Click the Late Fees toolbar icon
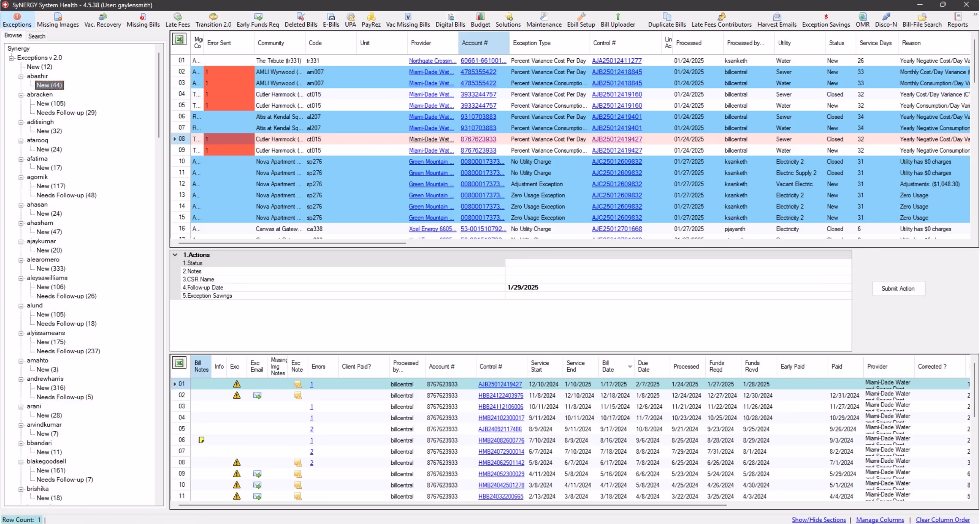 point(177,20)
